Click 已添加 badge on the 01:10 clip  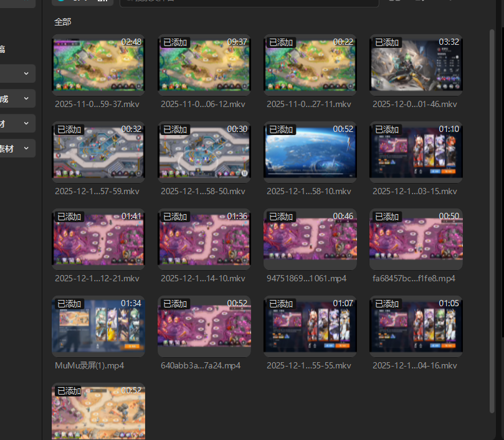(x=387, y=129)
